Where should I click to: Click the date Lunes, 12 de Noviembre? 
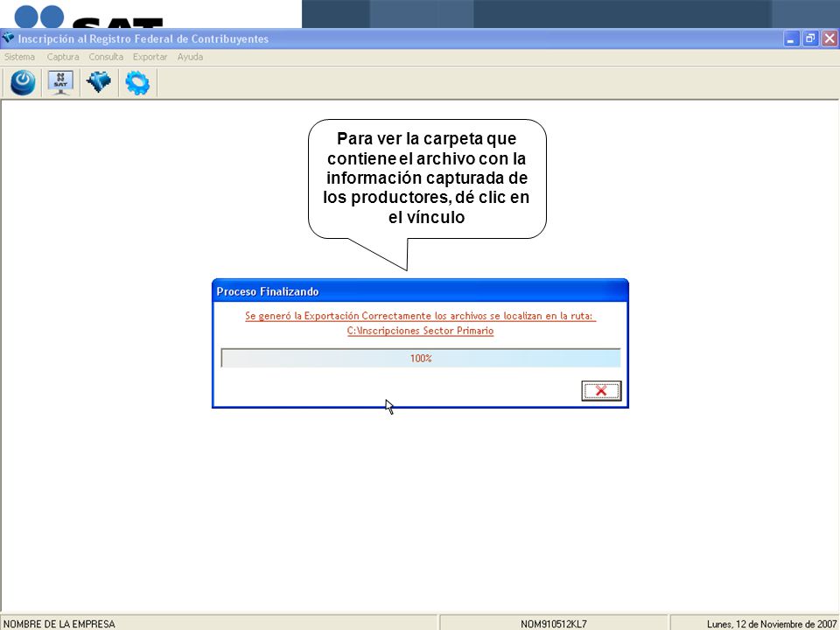(772, 624)
